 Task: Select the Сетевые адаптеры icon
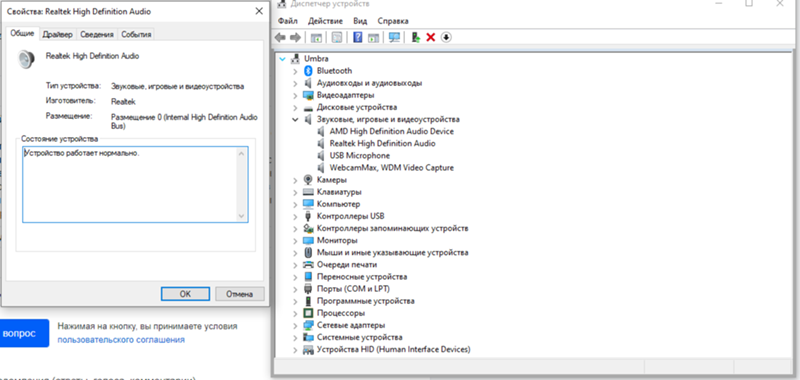coord(308,325)
